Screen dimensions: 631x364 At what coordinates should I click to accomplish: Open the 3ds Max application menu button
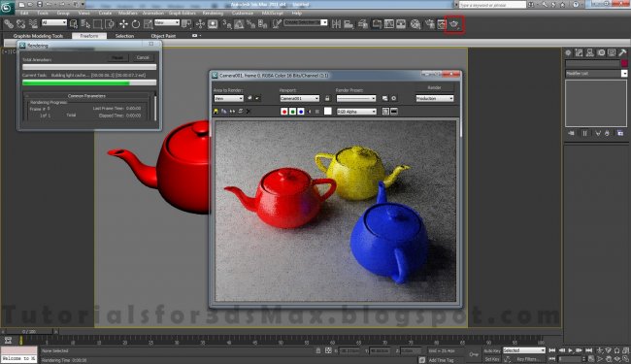7,8
